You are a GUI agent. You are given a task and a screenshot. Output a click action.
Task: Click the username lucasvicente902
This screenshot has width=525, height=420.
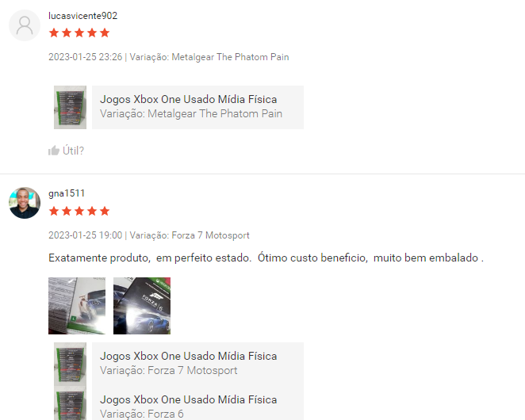tap(82, 16)
